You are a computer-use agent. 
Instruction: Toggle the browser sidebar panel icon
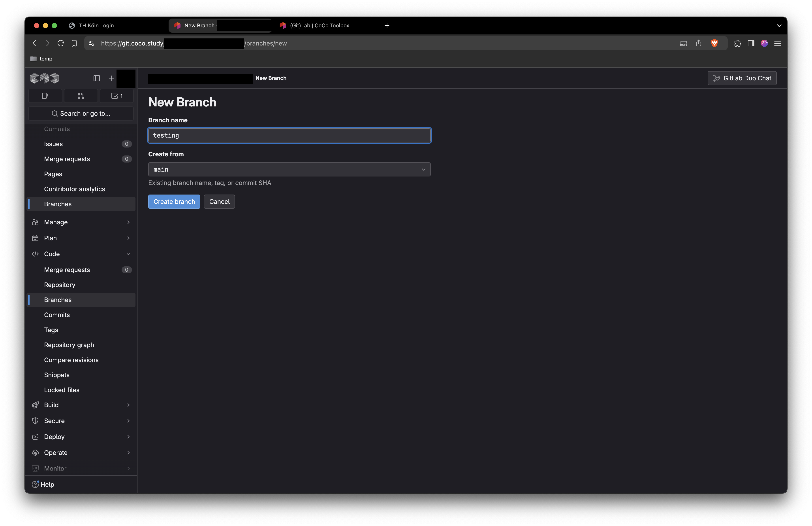tap(751, 43)
